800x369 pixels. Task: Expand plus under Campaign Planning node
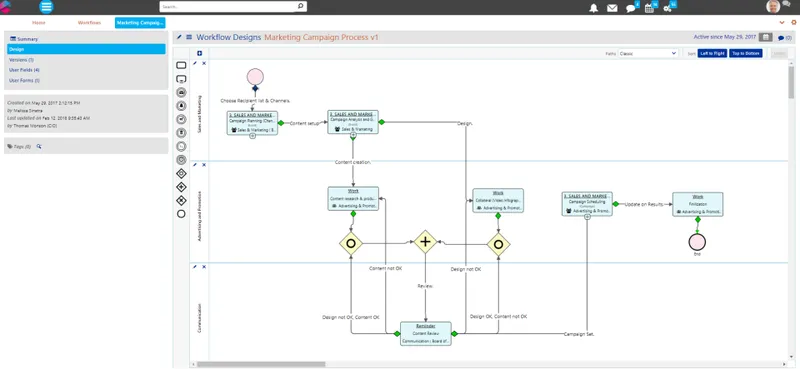pos(252,136)
